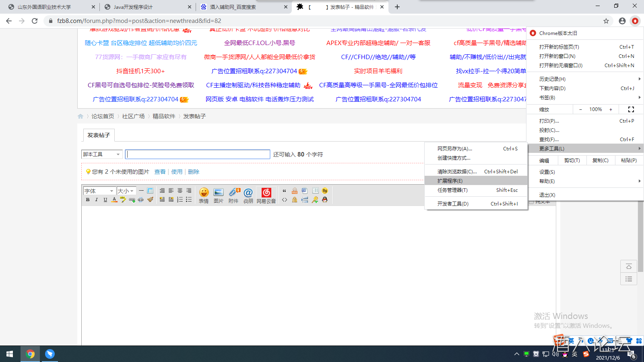Toggle underline formatting in the editor
The width and height of the screenshot is (644, 362).
(105, 200)
